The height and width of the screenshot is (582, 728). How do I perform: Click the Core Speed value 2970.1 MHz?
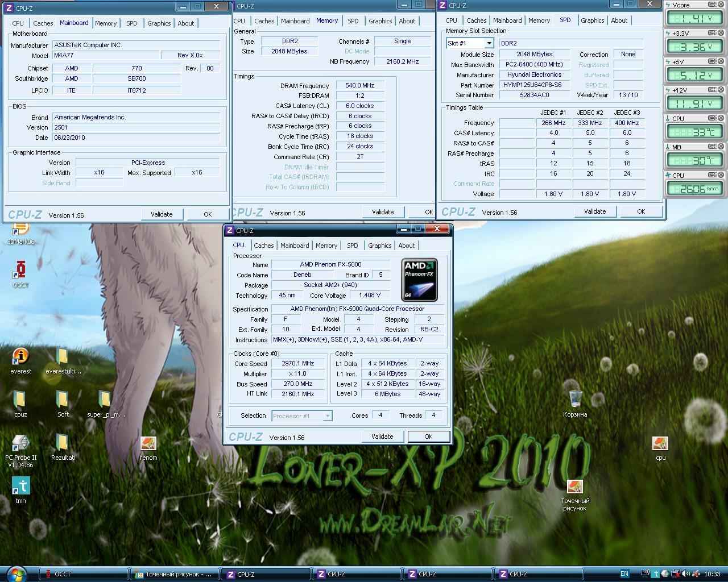tap(298, 364)
